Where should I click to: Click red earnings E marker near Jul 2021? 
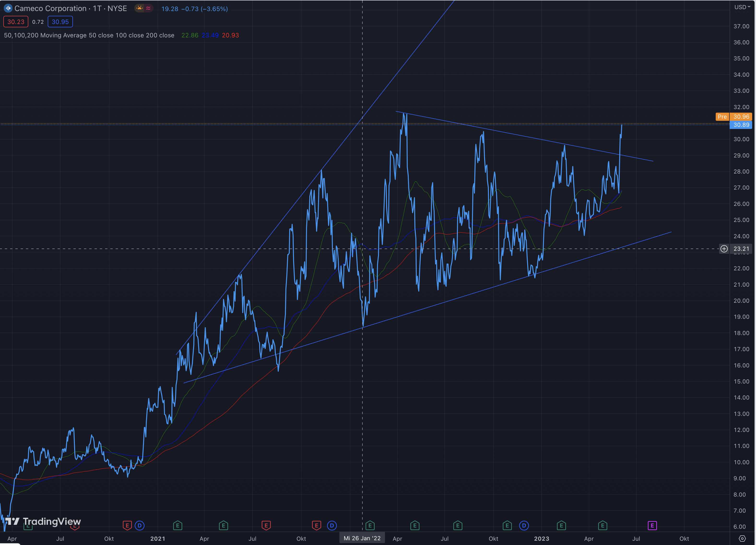[266, 526]
